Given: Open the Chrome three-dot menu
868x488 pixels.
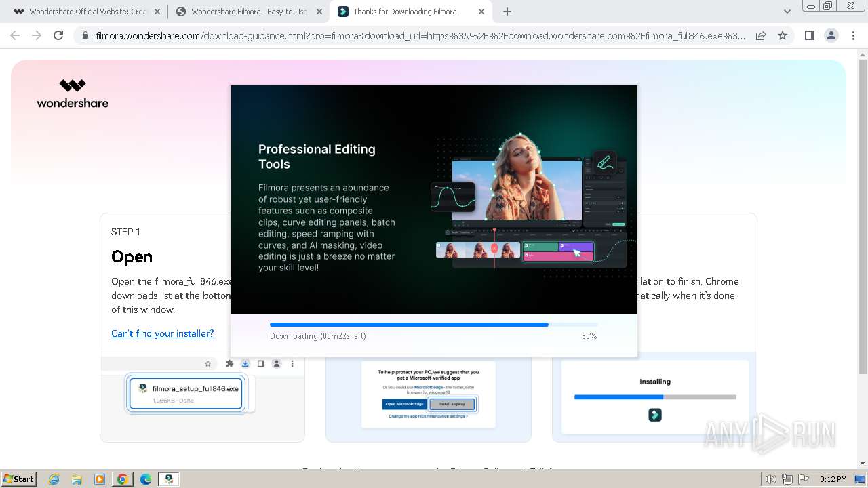Looking at the screenshot, I should coord(854,35).
